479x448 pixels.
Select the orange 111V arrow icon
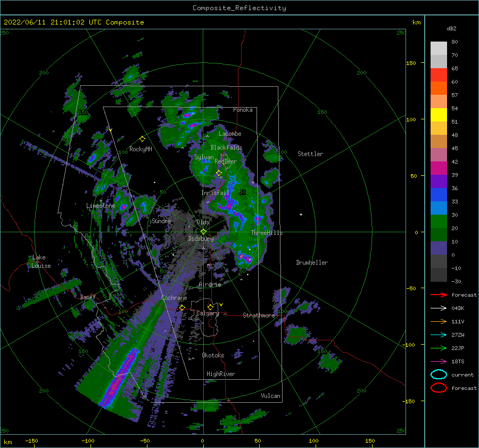(x=439, y=321)
